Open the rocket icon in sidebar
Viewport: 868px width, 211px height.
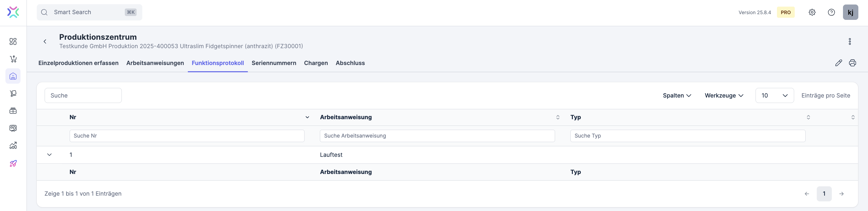[13, 163]
